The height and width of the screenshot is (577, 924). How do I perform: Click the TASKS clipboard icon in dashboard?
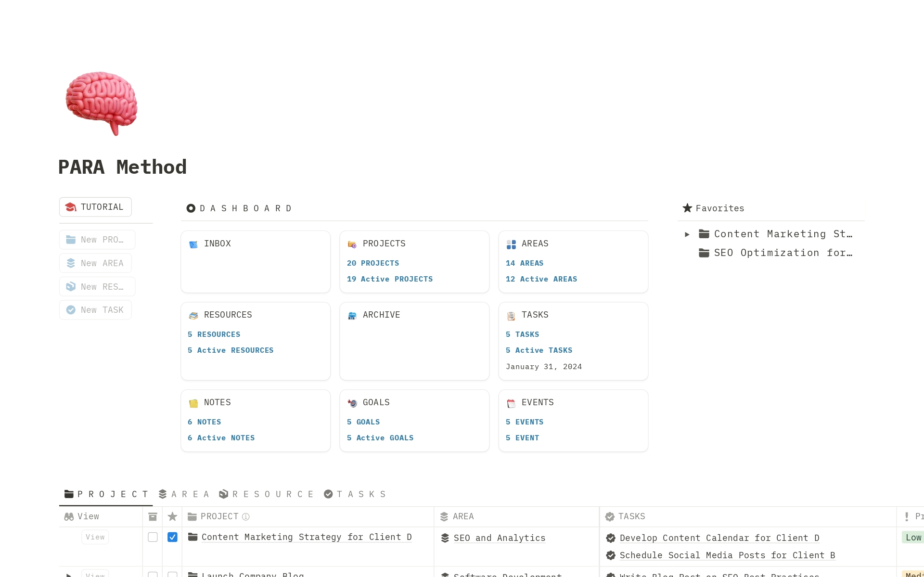[x=511, y=316]
